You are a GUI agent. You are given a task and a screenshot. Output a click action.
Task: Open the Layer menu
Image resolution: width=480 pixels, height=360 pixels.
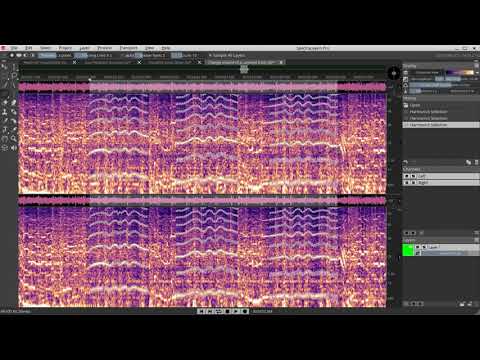tap(85, 48)
